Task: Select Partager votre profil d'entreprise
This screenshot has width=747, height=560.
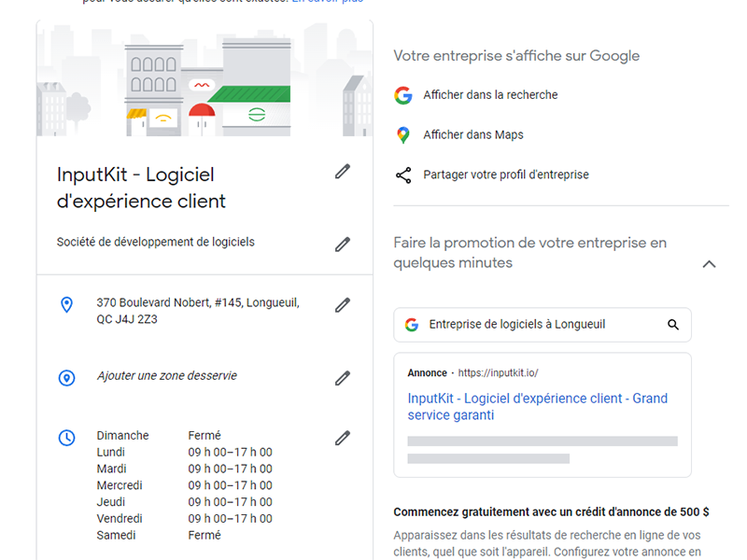Action: point(506,175)
